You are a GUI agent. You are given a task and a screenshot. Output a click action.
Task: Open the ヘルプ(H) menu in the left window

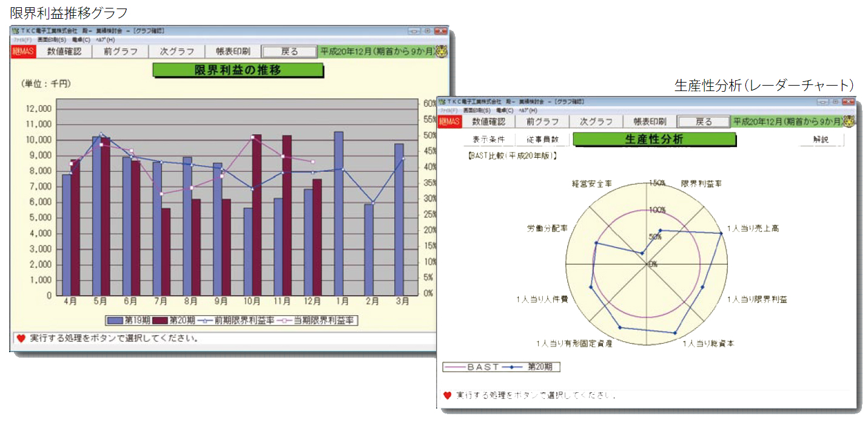pos(105,39)
